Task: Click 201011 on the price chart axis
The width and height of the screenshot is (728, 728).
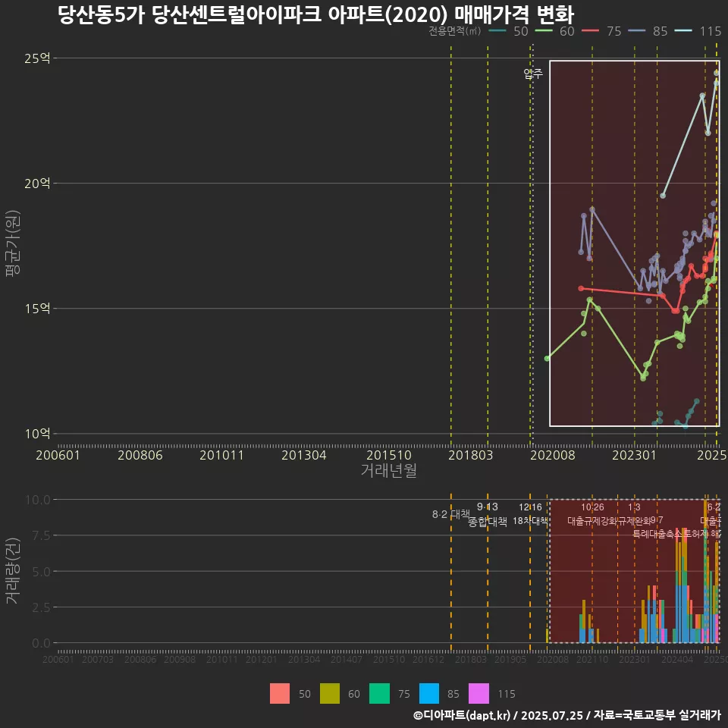Action: (222, 455)
